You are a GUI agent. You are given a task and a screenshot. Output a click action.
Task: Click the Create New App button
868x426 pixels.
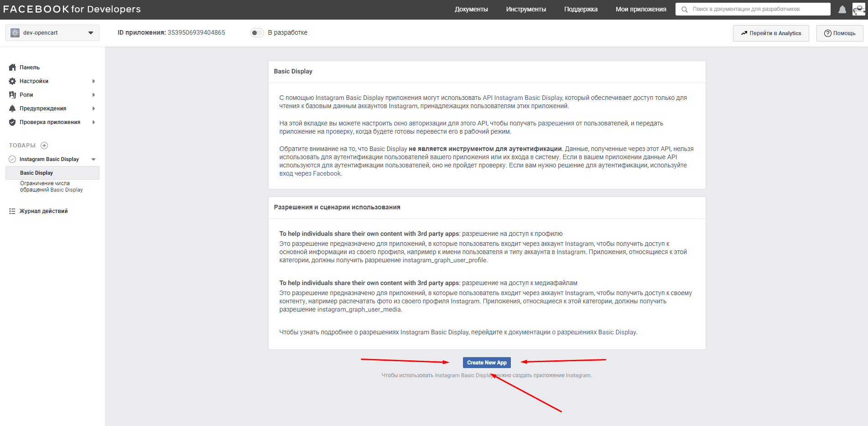coord(487,363)
